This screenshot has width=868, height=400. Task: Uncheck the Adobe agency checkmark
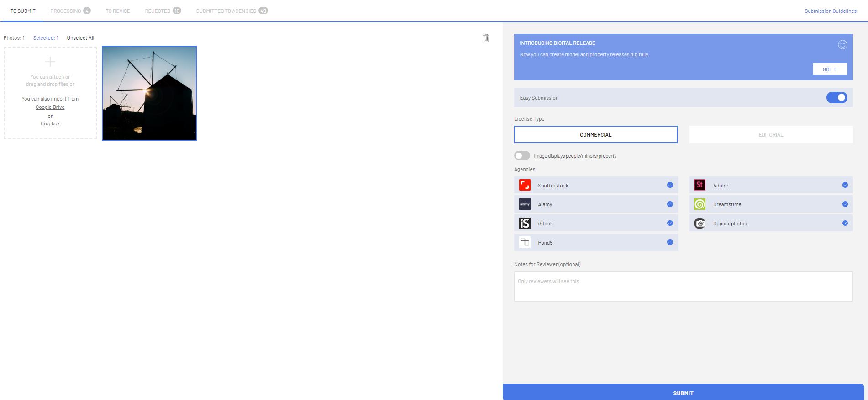pyautogui.click(x=845, y=185)
